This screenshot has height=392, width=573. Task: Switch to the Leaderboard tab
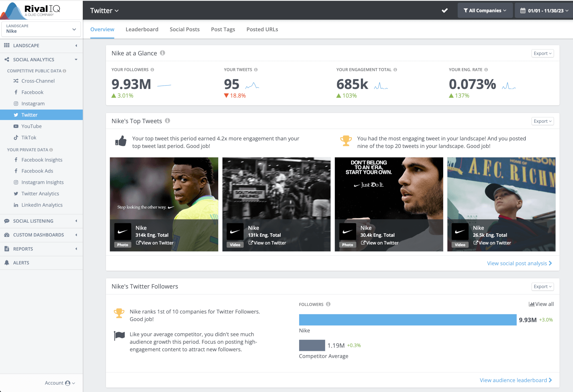142,29
